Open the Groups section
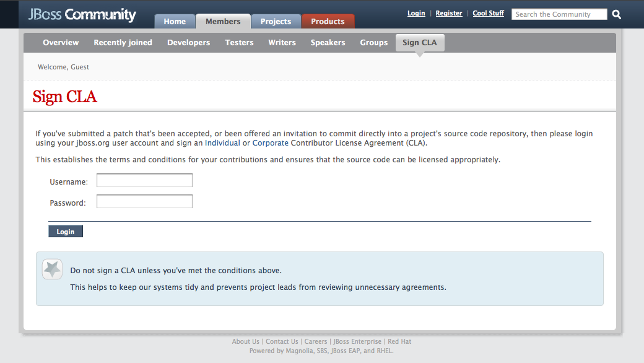Image resolution: width=644 pixels, height=363 pixels. coord(373,43)
